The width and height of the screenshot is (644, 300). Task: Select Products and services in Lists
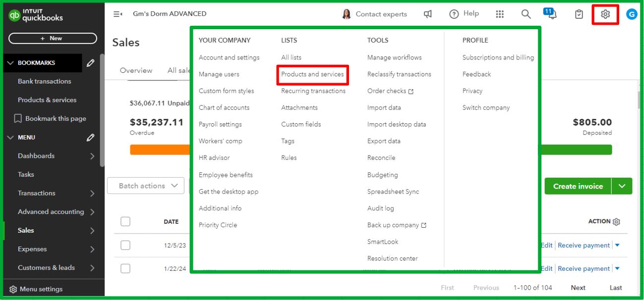click(312, 74)
